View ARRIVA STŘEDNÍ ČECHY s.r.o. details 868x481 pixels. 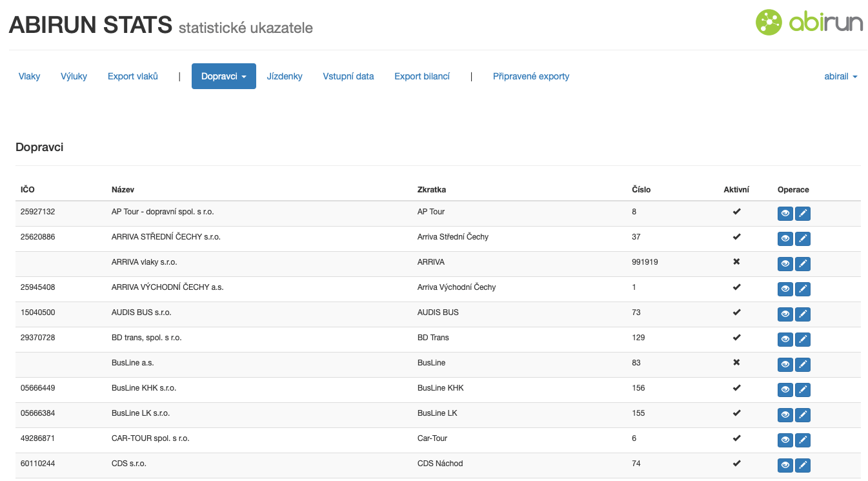785,239
